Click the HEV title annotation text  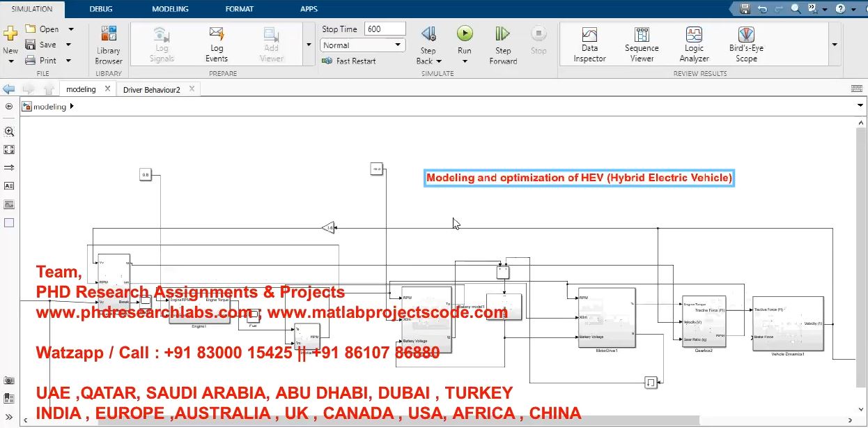[579, 178]
